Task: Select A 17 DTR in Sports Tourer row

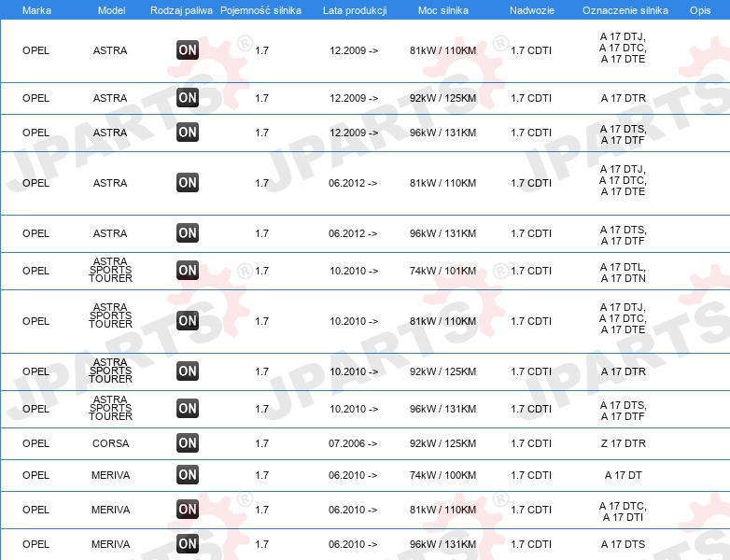Action: tap(623, 372)
